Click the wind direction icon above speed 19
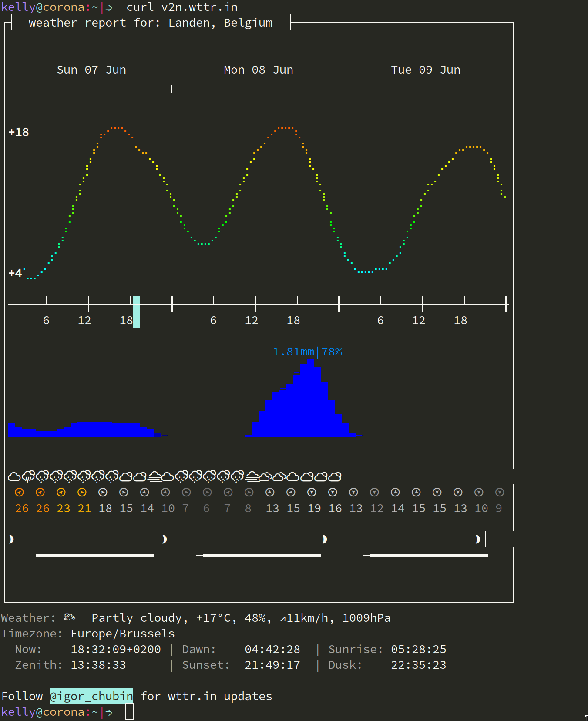This screenshot has width=588, height=721. (x=312, y=492)
